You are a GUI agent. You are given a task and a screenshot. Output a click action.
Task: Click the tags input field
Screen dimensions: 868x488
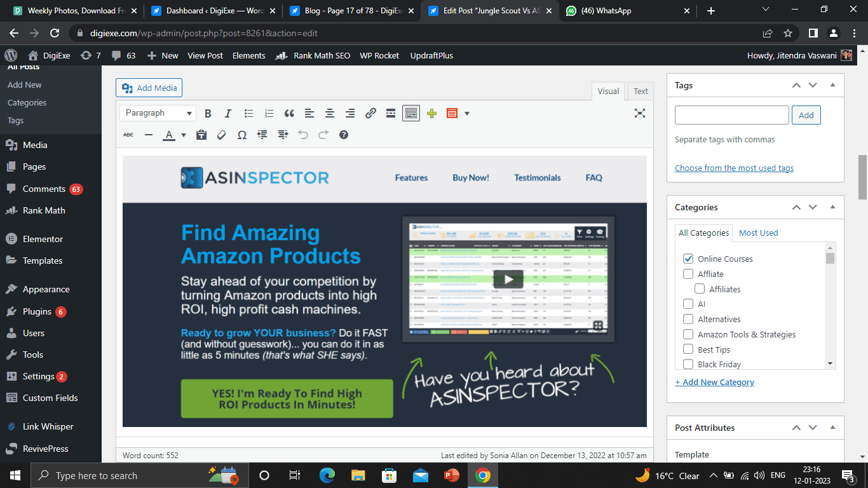point(731,115)
